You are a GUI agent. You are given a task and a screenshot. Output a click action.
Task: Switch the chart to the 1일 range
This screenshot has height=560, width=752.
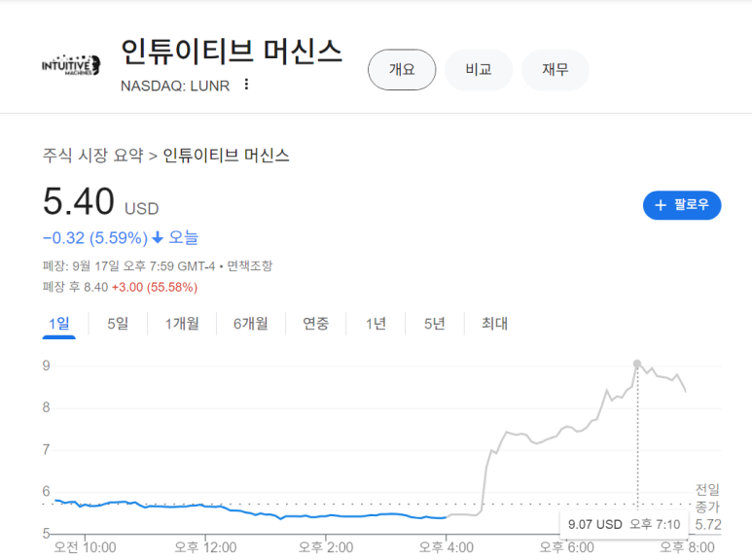[x=59, y=324]
